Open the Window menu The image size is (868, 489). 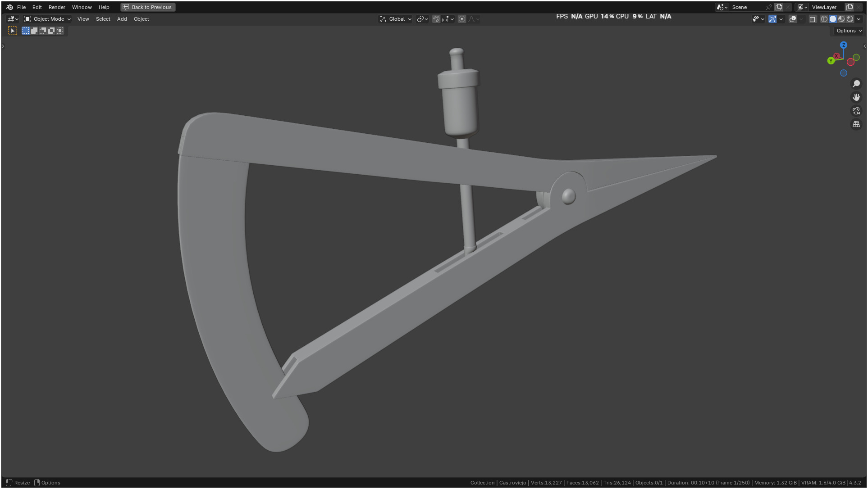pos(82,7)
